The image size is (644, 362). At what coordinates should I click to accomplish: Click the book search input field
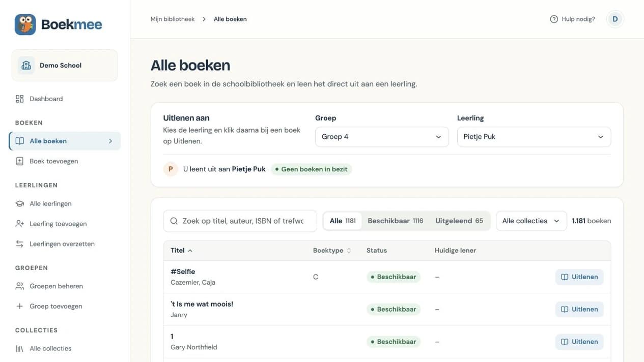pyautogui.click(x=240, y=221)
